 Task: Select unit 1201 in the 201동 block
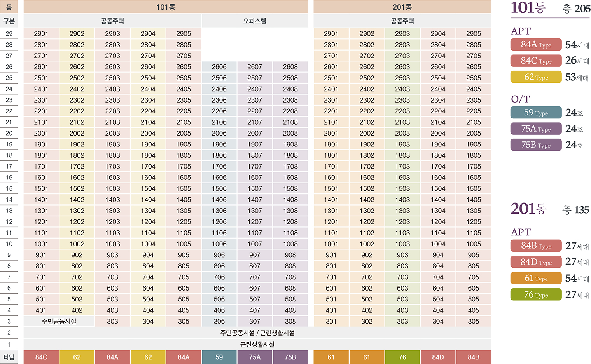coord(331,222)
